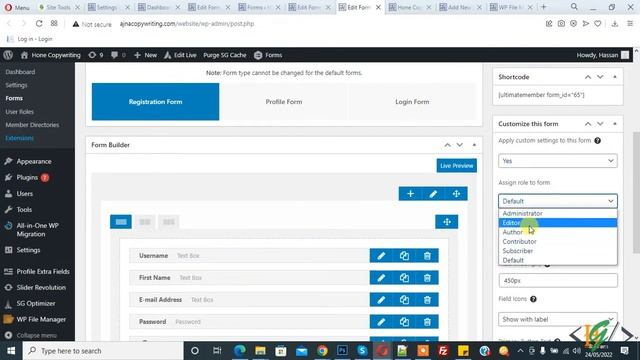This screenshot has height=360, width=640.
Task: Reload the browser page
Action: 39,24
